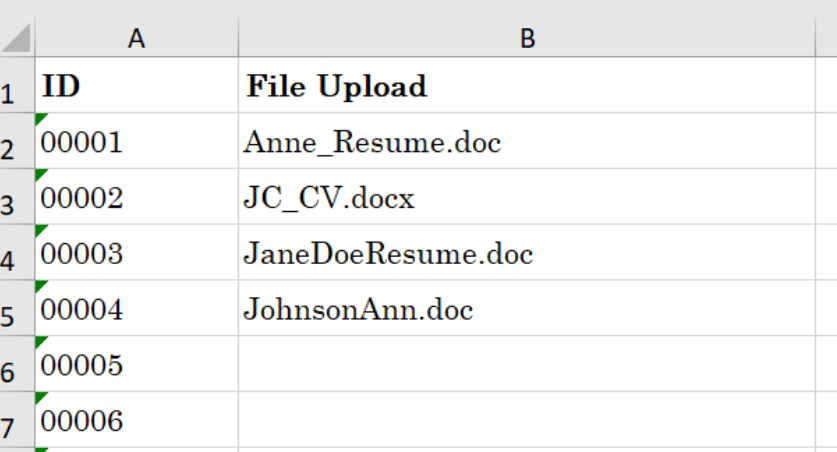
Task: Select cell containing Anne_Resume.doc
Action: [x=527, y=141]
